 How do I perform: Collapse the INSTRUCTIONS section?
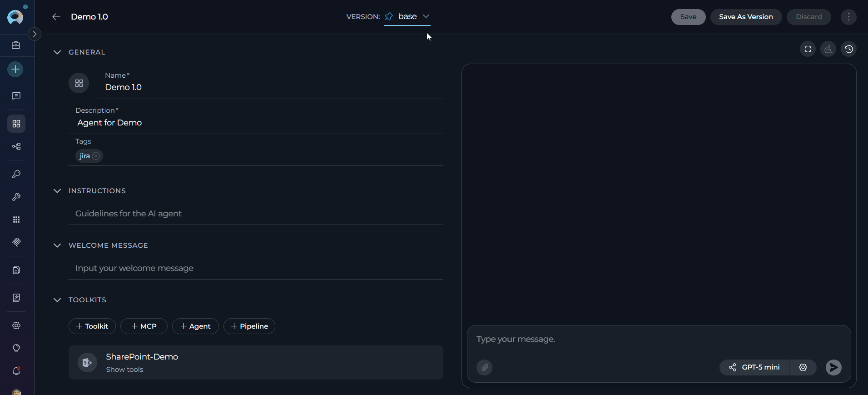(x=57, y=191)
